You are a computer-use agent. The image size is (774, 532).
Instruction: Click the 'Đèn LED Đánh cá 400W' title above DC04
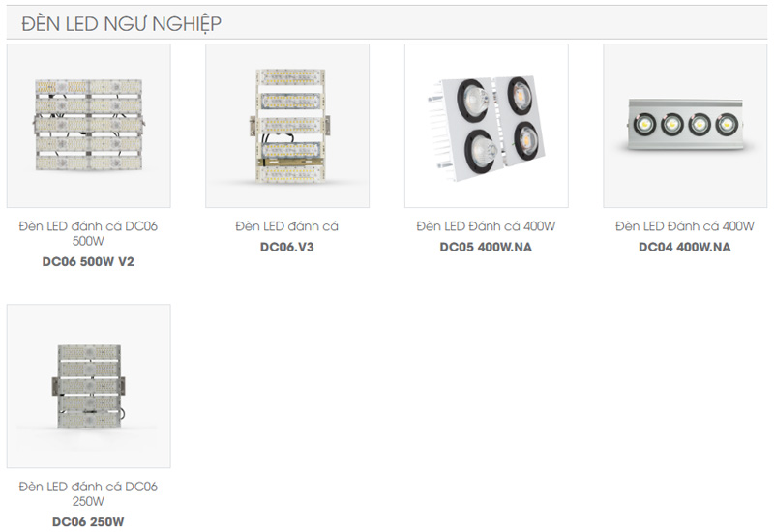[685, 226]
